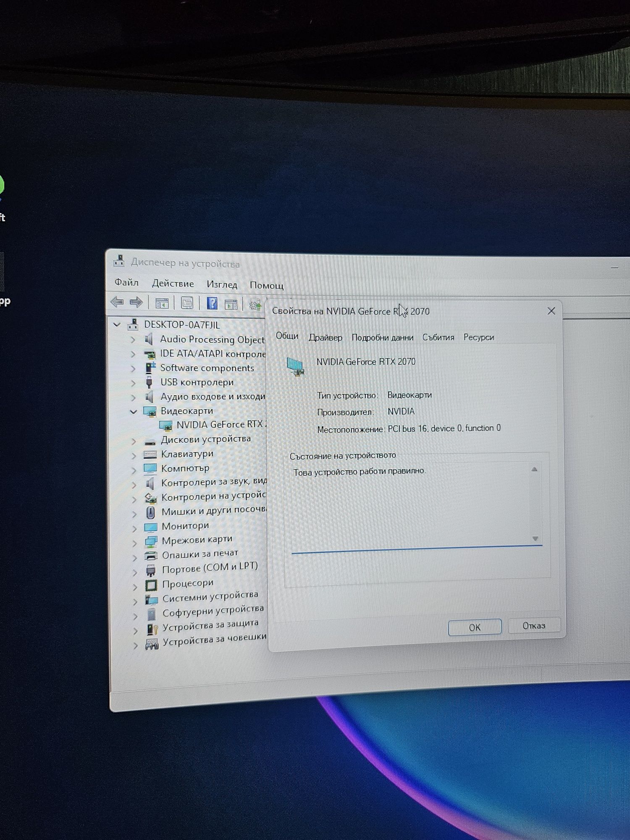Click the Back arrow in Device Manager toolbar

(117, 302)
